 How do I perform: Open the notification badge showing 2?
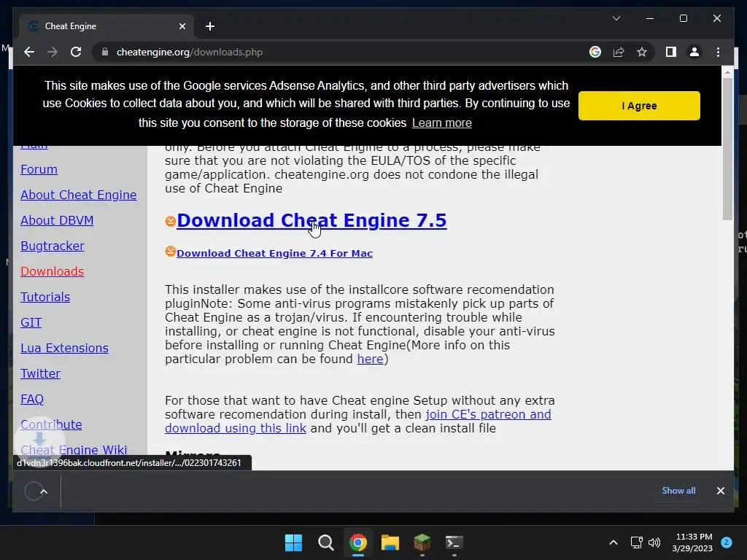click(727, 542)
